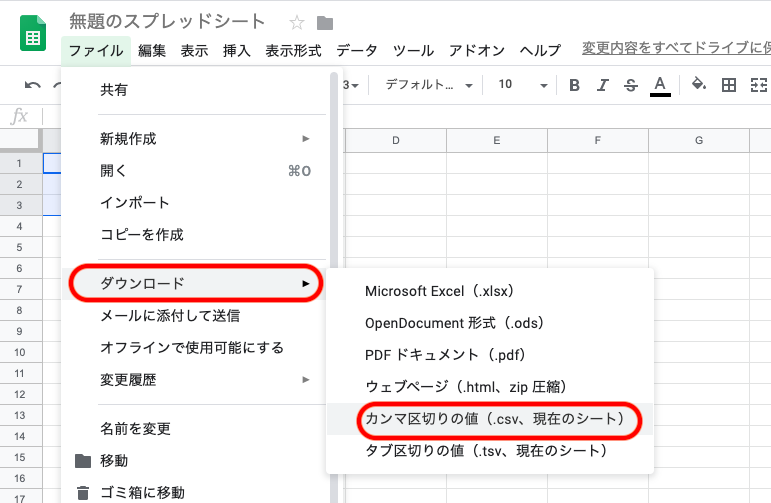Select row 5 header
771x503 pixels.
[x=21, y=247]
